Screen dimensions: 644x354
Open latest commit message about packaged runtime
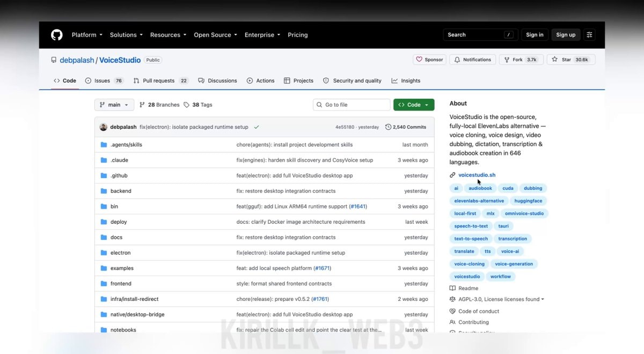(194, 127)
